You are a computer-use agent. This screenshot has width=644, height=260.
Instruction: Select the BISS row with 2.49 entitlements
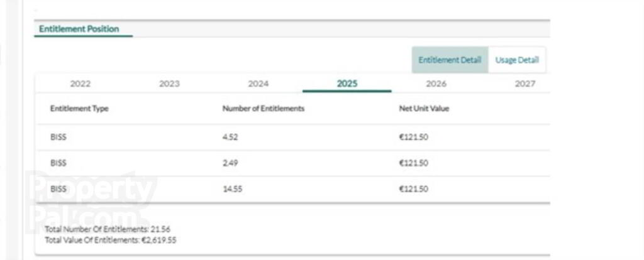point(293,163)
